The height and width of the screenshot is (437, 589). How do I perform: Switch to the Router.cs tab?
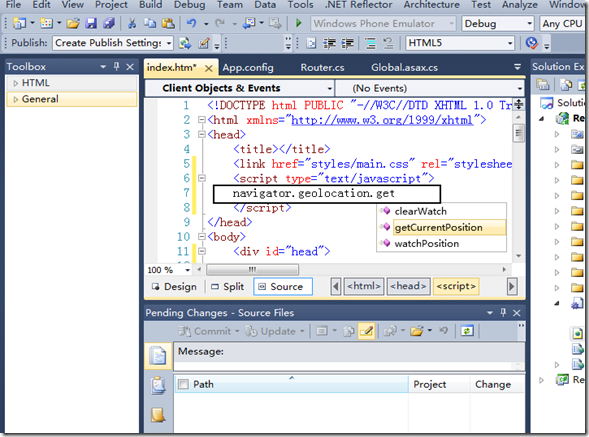click(322, 68)
